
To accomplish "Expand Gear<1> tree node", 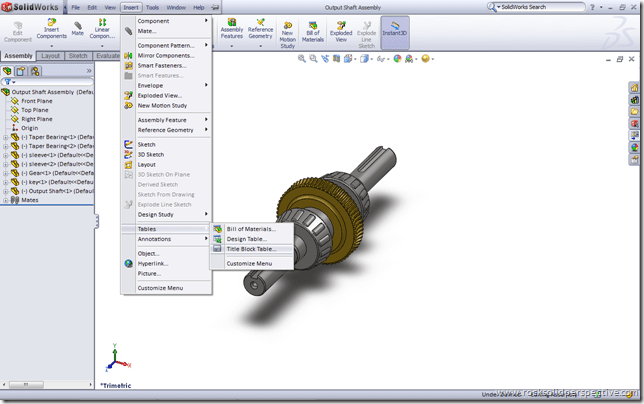I will tap(5, 173).
